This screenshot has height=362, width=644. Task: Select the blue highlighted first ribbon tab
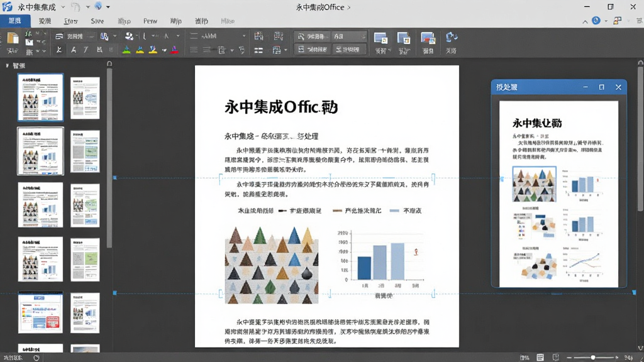pos(15,21)
